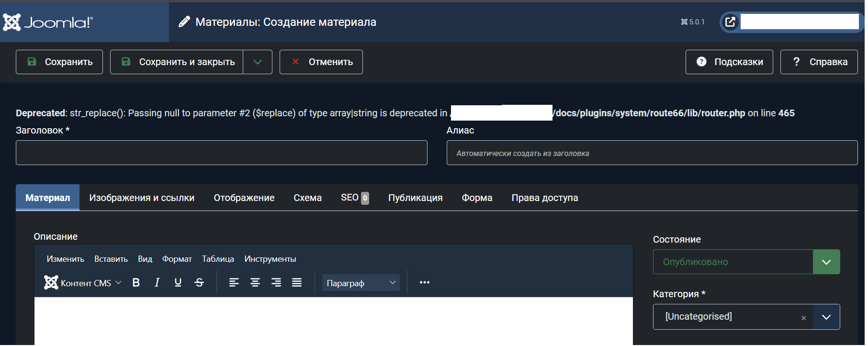Click the Сохранить button
868x346 pixels.
(x=59, y=62)
